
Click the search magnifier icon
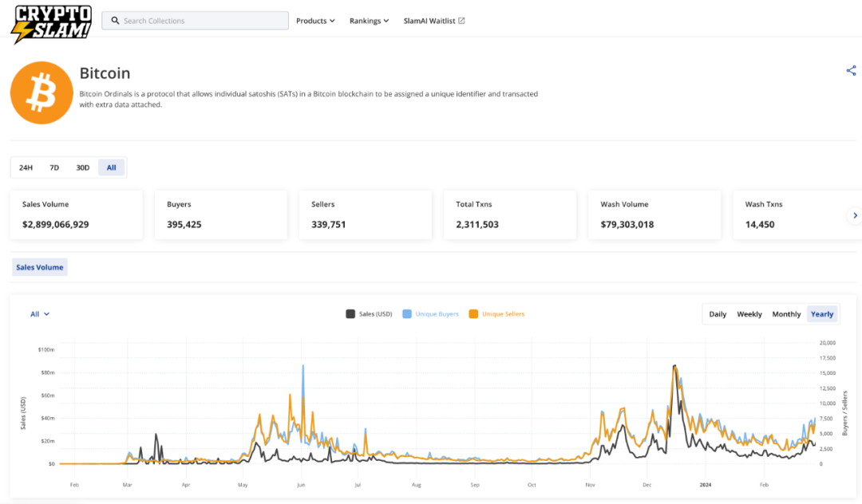point(115,21)
